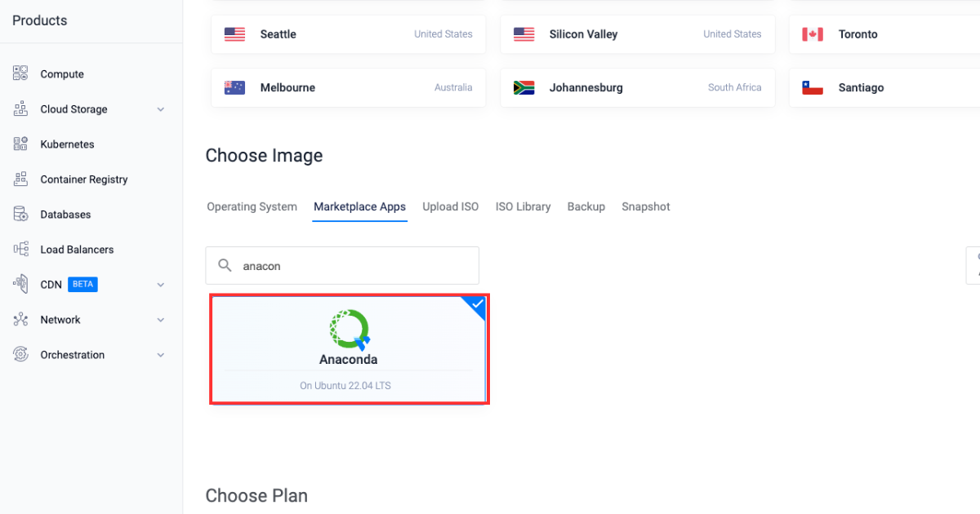Click the Choose Plan heading

256,495
